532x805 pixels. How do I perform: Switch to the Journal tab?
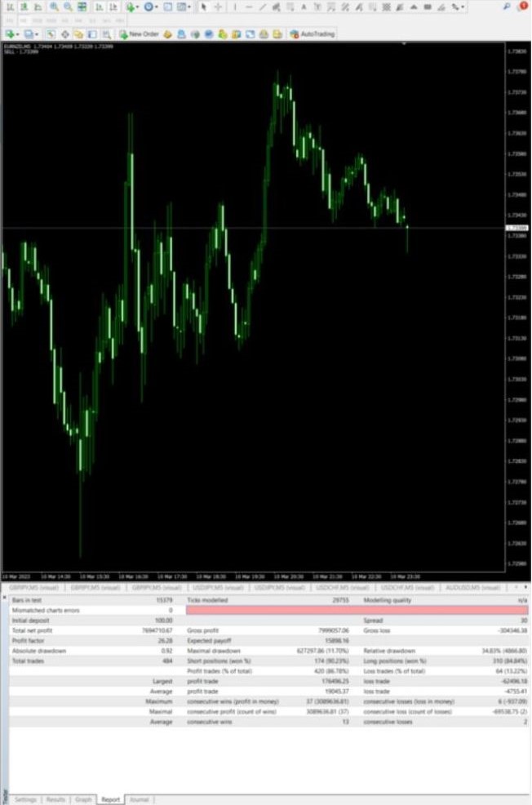[x=139, y=799]
